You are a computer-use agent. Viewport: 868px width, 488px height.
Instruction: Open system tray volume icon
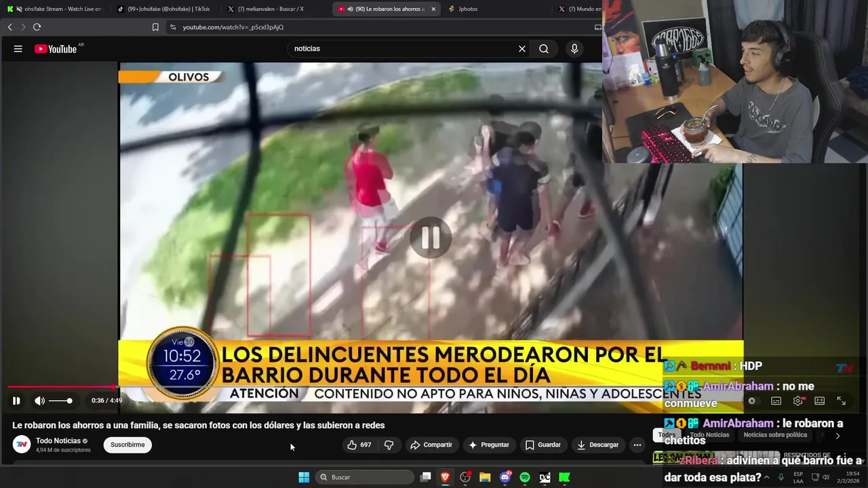[826, 477]
